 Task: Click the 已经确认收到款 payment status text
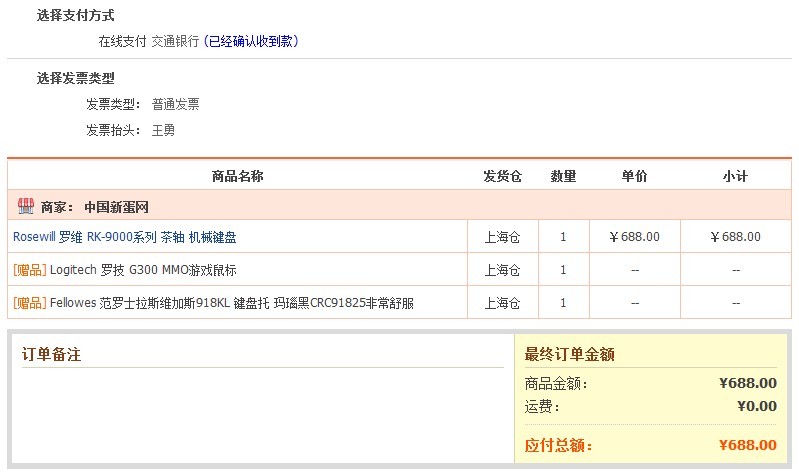click(251, 41)
